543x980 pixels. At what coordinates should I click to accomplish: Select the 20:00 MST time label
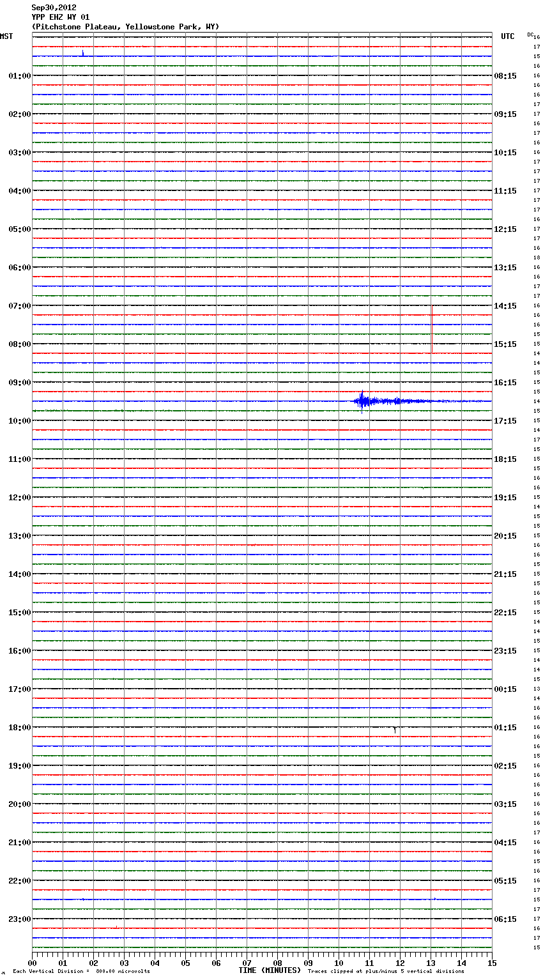[x=20, y=804]
